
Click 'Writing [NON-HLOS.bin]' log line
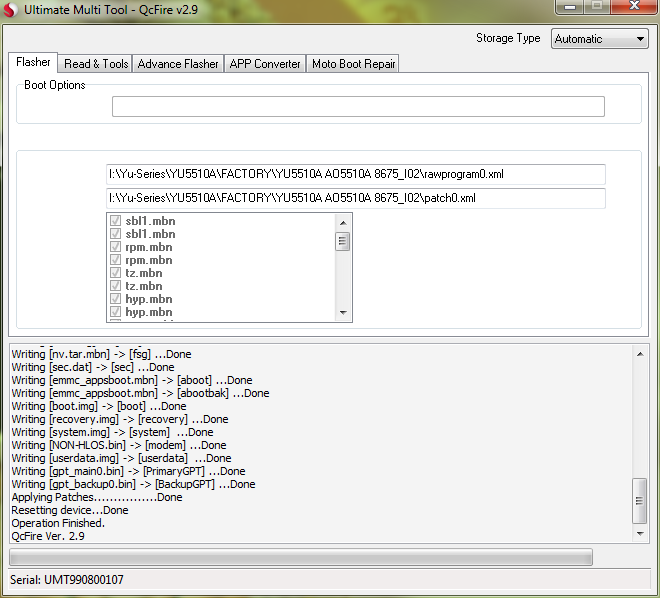(119, 445)
